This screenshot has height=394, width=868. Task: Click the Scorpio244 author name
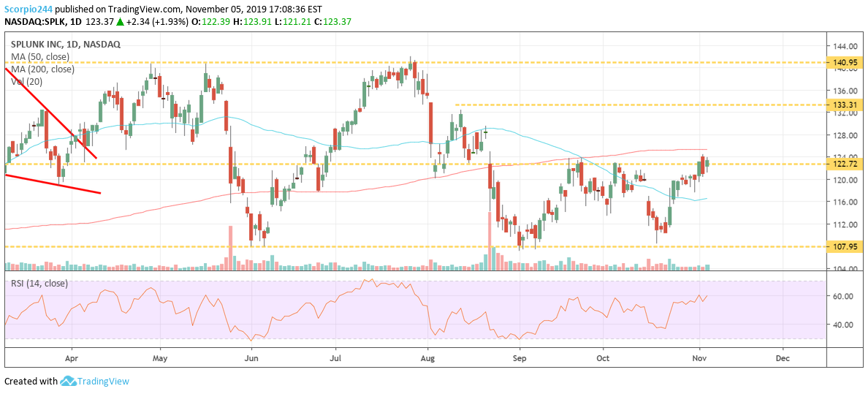click(x=28, y=7)
